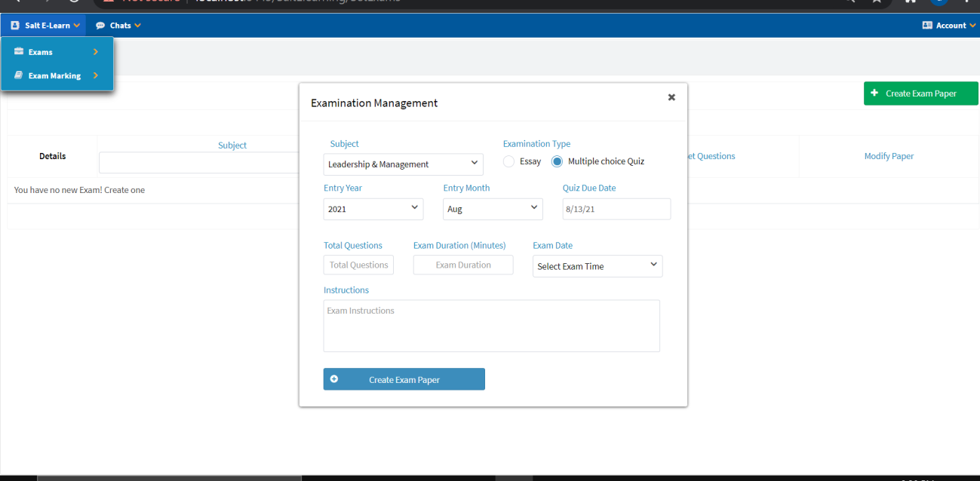Viewport: 980px width, 481px height.
Task: Click the Exam Instructions text area
Action: [x=491, y=326]
